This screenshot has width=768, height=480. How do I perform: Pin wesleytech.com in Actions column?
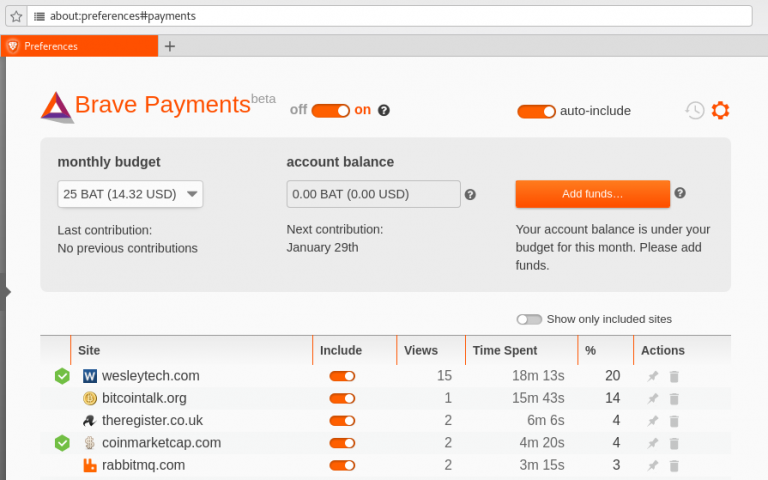point(652,377)
